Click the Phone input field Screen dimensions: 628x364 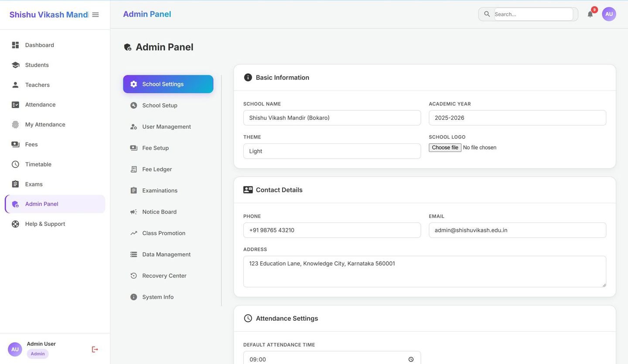pyautogui.click(x=332, y=230)
